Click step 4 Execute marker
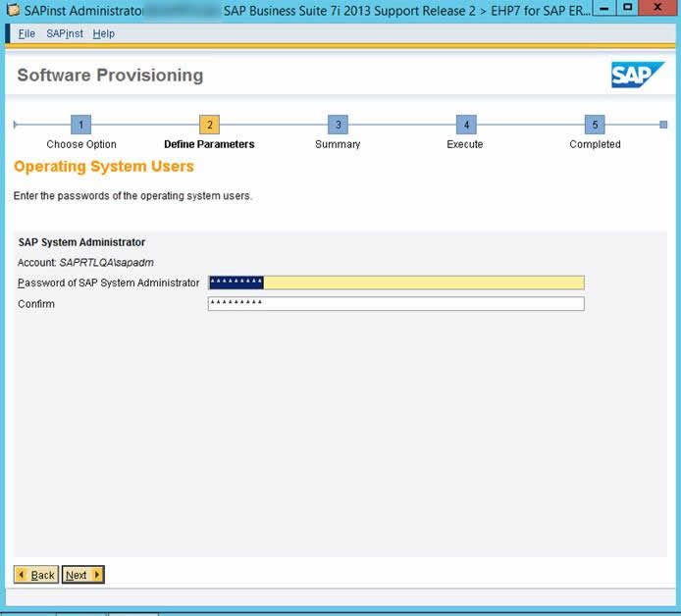This screenshot has height=616, width=681. (x=466, y=125)
